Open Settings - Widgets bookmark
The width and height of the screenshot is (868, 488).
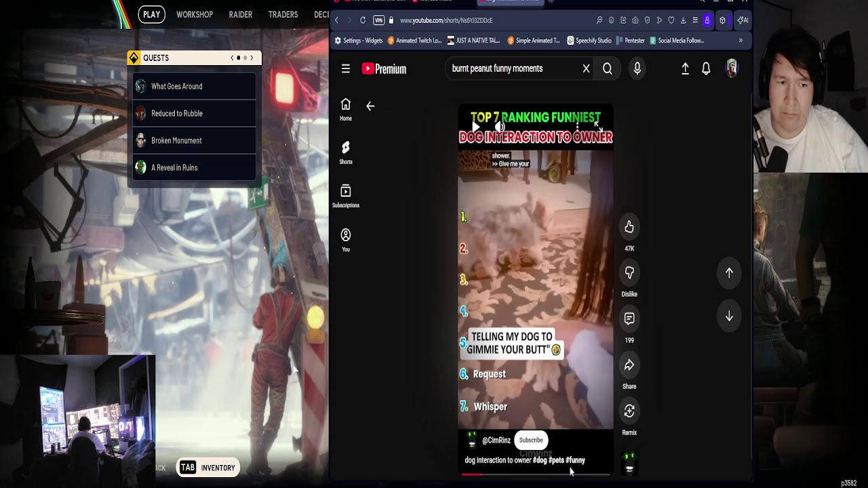tap(359, 41)
